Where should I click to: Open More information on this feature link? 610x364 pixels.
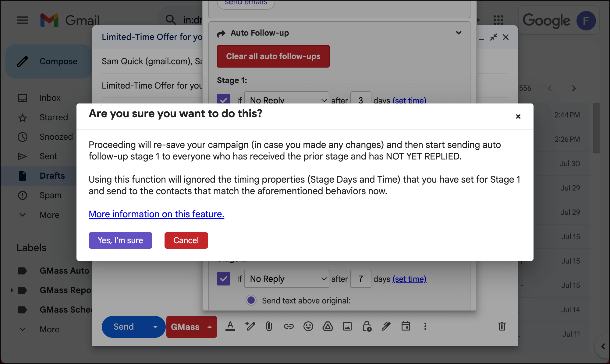pos(156,214)
